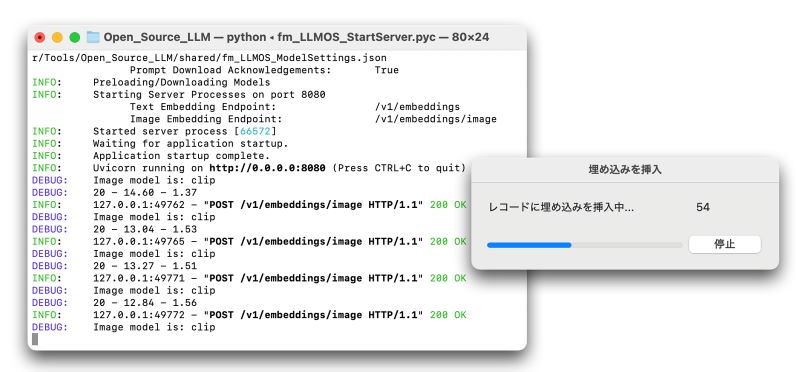This screenshot has width=800, height=372.
Task: Minimize the Terminal window with yellow button
Action: point(57,37)
